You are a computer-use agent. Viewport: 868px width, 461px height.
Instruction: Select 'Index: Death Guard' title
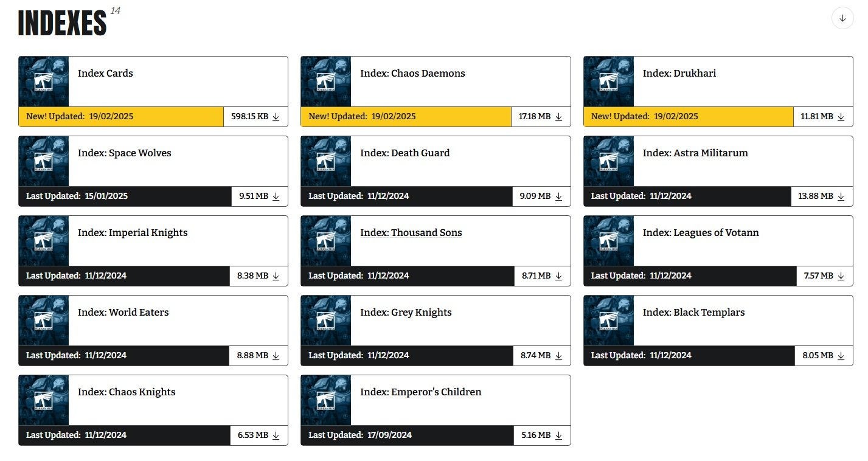coord(405,153)
